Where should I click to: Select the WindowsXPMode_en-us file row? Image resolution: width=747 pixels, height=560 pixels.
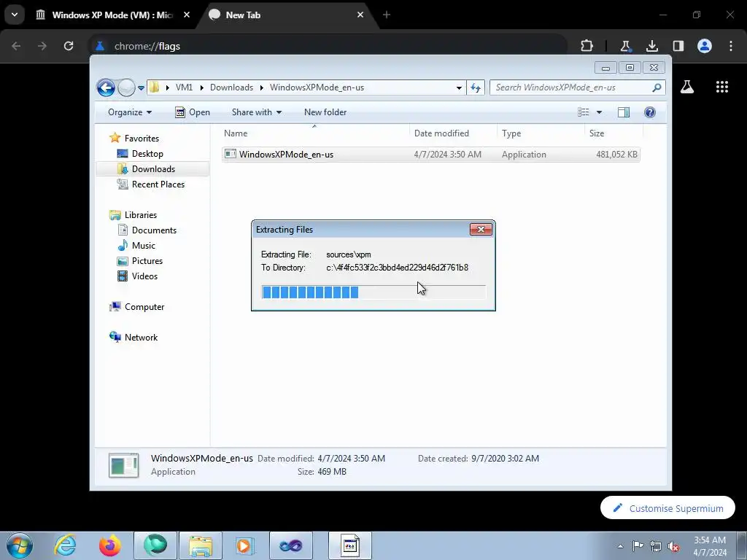(x=430, y=155)
